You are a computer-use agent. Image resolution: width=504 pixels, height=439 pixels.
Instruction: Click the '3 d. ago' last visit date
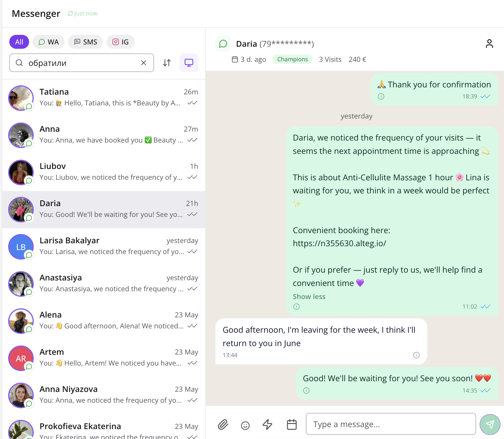pos(249,59)
